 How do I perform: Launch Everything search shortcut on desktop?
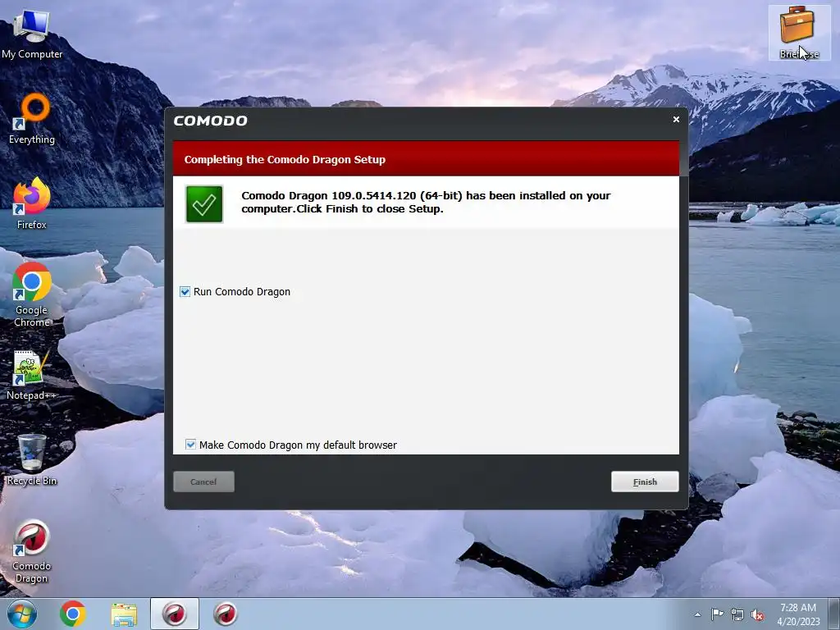[32, 119]
